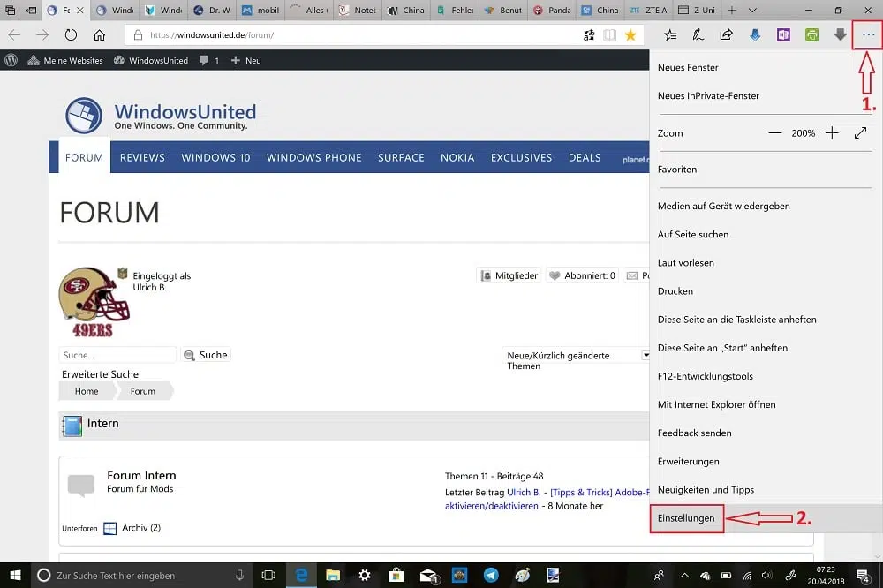This screenshot has height=588, width=883.
Task: Set these tabs aside icon
Action: coord(32,10)
